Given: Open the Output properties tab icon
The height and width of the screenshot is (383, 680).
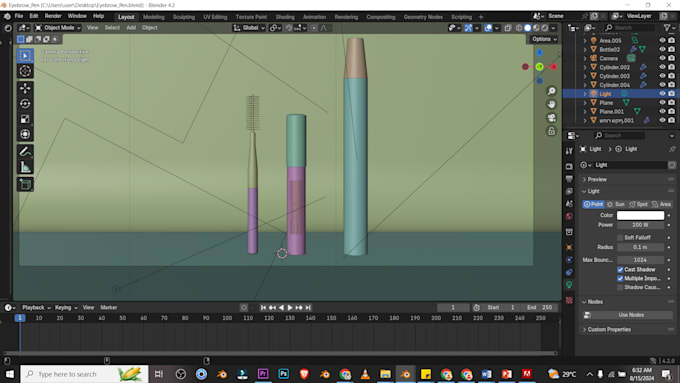Looking at the screenshot, I should coord(569,179).
